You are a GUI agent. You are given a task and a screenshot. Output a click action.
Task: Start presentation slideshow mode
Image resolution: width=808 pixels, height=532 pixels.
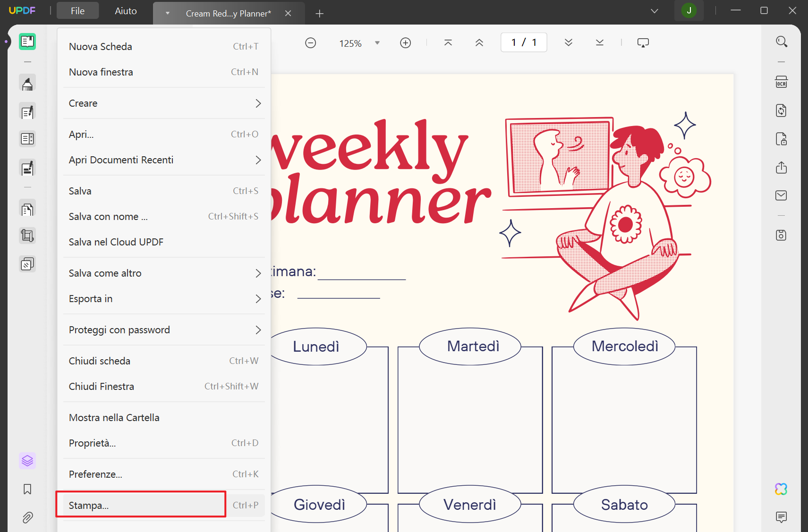click(643, 43)
